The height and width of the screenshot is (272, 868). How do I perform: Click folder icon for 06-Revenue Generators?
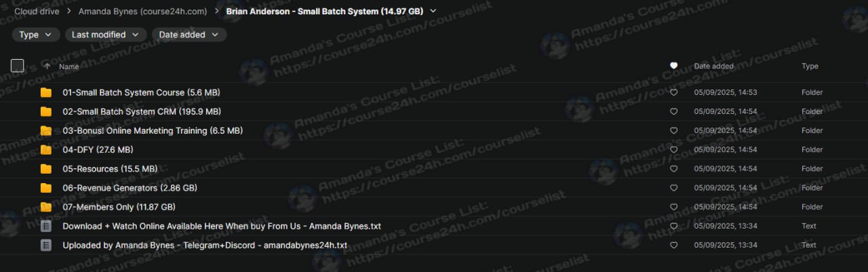[x=46, y=188]
